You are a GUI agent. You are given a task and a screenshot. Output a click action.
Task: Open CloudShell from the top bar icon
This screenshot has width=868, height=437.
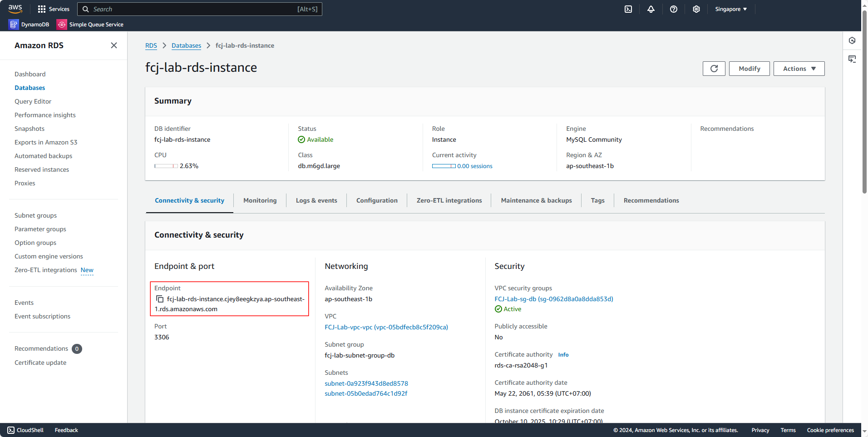tap(628, 9)
